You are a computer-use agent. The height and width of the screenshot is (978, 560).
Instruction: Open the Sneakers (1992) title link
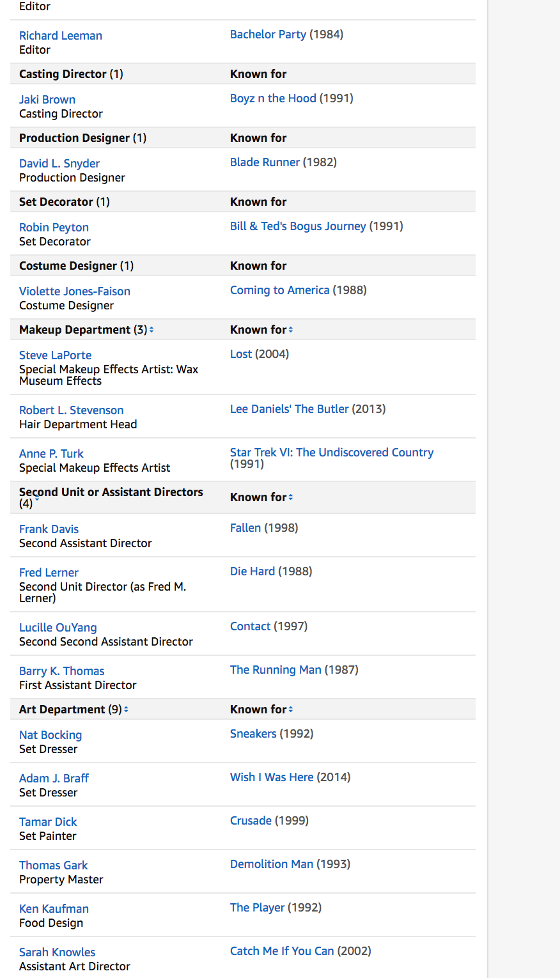[x=253, y=734]
